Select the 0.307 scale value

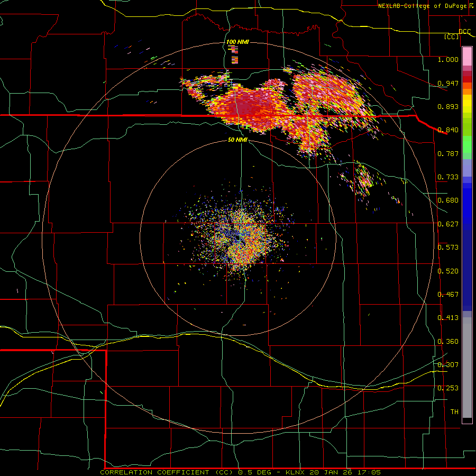pyautogui.click(x=448, y=364)
